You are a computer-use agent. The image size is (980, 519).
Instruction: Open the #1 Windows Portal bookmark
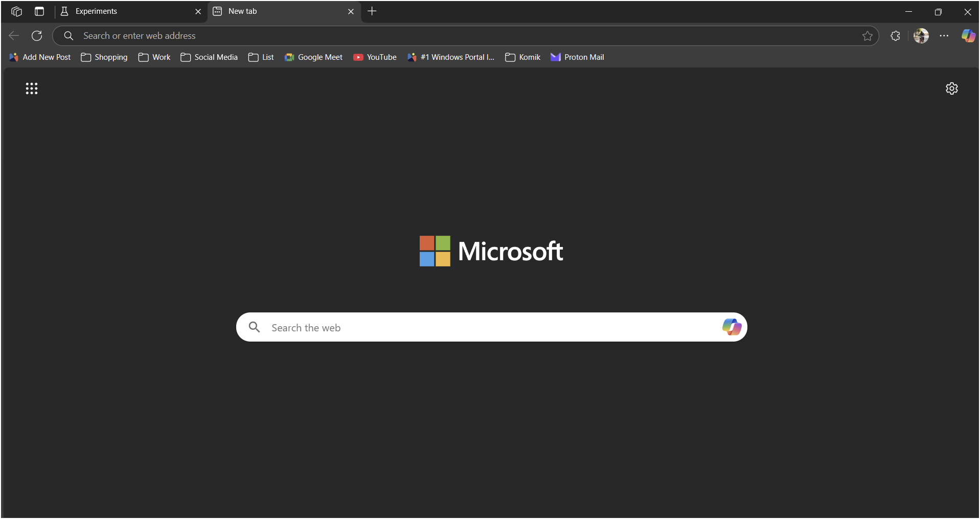point(450,57)
